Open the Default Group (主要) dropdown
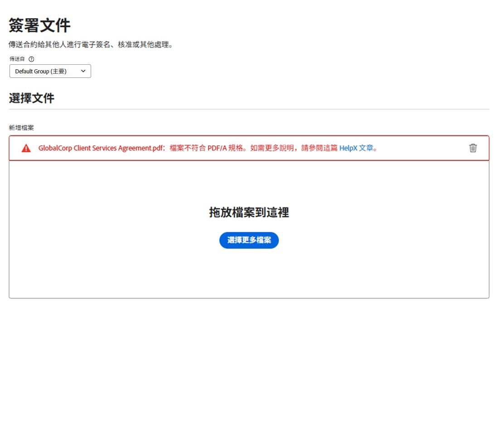Viewport: 504px width, 447px height. pos(50,71)
